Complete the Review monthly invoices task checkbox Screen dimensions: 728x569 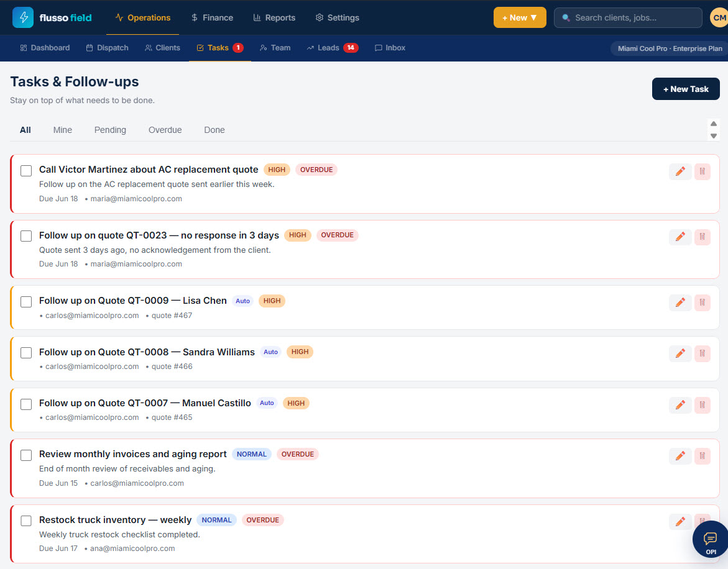pos(26,455)
